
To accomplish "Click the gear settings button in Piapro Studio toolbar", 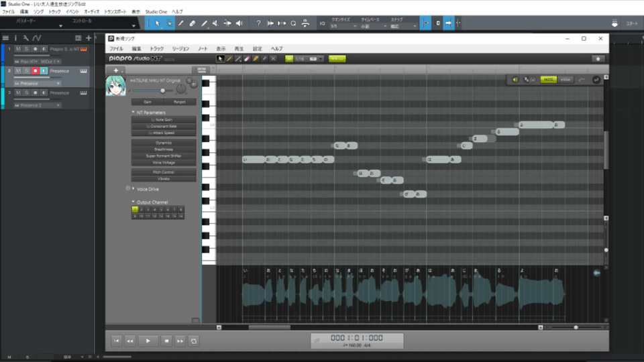I will (598, 59).
